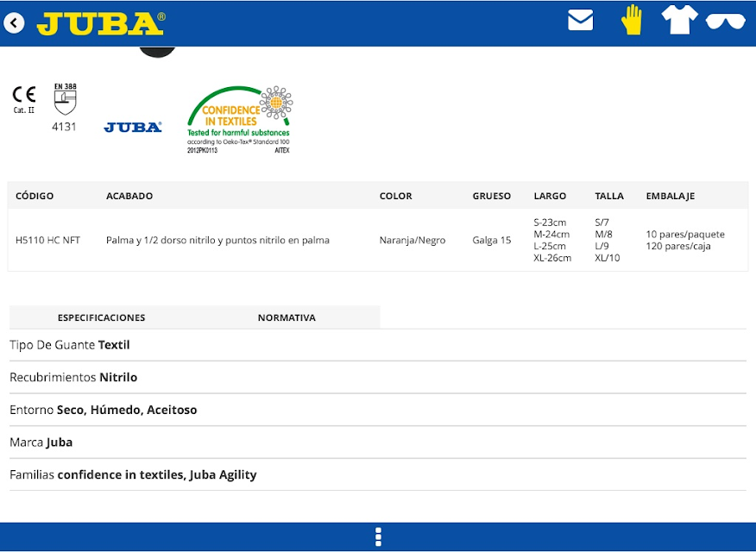Click the XL/10 size value
The image size is (756, 552).
[608, 258]
